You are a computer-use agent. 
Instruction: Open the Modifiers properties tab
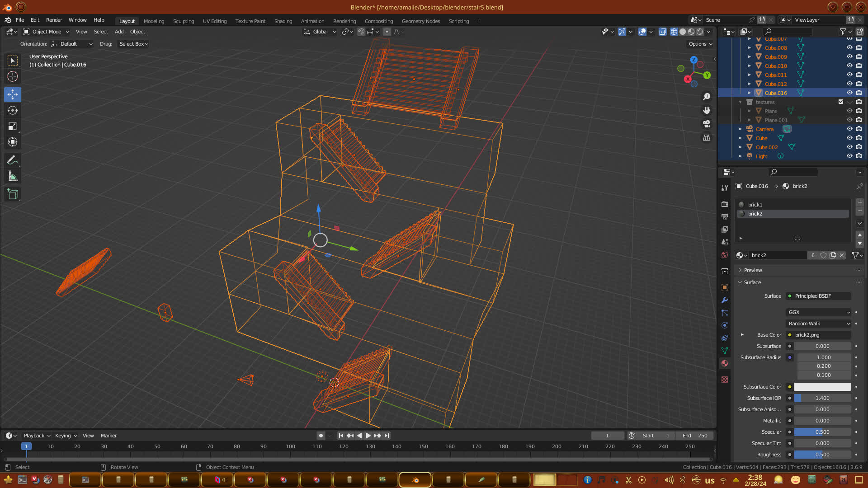point(725,300)
